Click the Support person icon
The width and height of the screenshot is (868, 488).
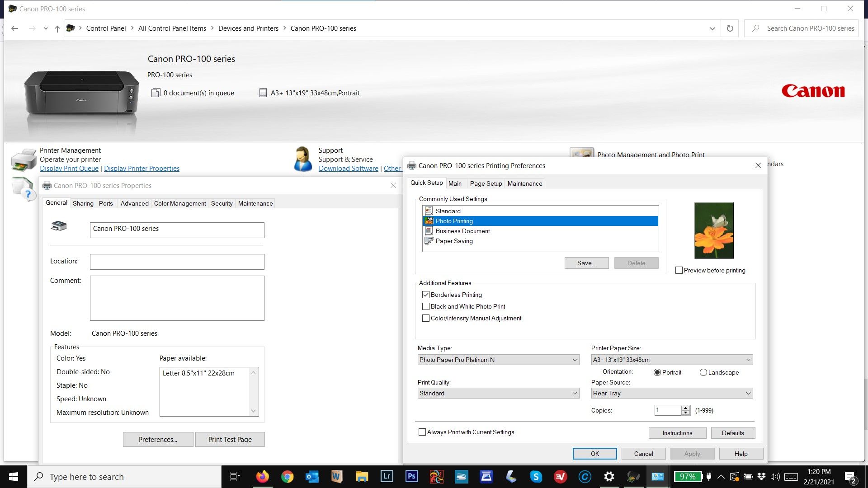[x=302, y=159]
